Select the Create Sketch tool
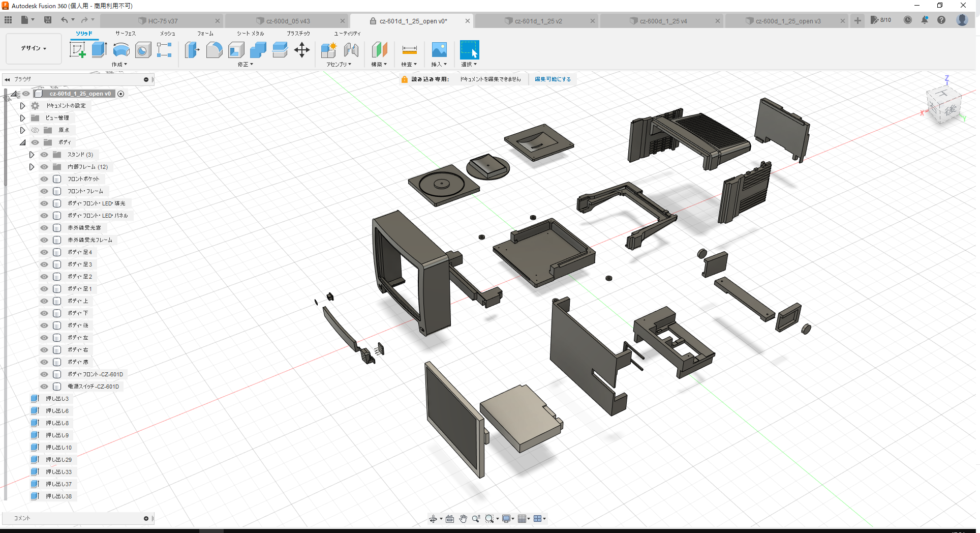 click(78, 50)
